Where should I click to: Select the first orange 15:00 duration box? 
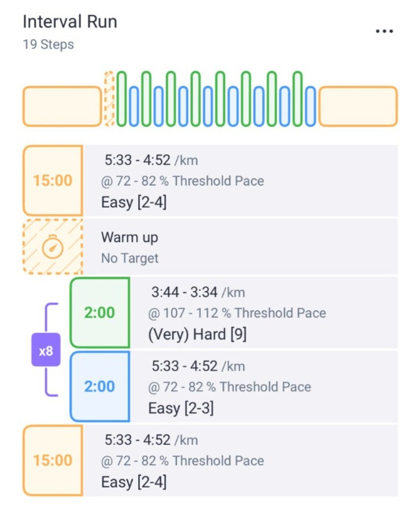click(53, 181)
